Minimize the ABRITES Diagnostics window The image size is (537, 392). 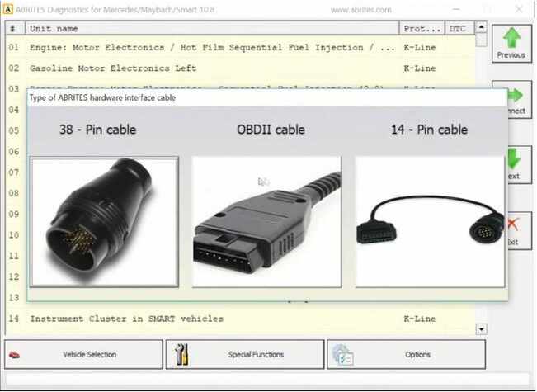456,9
